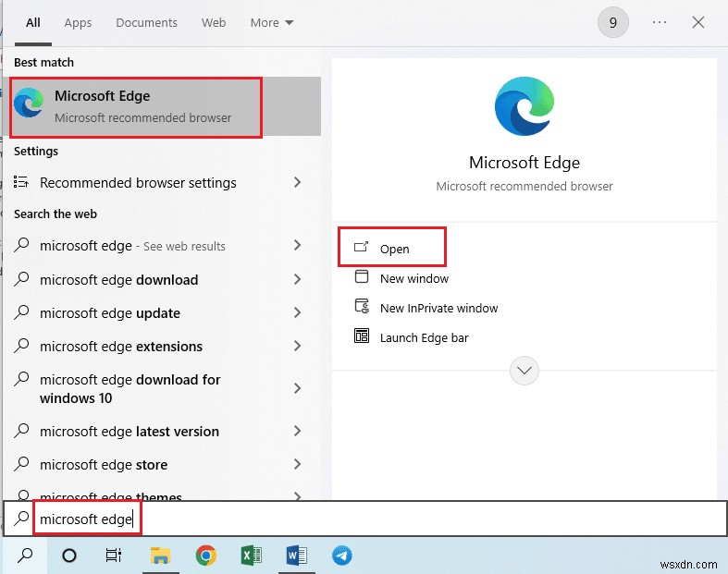Switch to the Apps tab
Viewport: 728px width, 574px height.
[78, 23]
